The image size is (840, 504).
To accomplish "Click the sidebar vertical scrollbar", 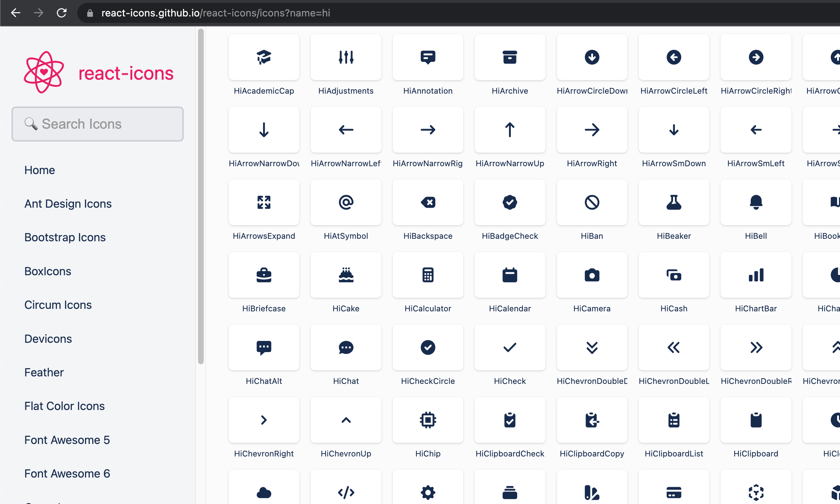I will 201,196.
